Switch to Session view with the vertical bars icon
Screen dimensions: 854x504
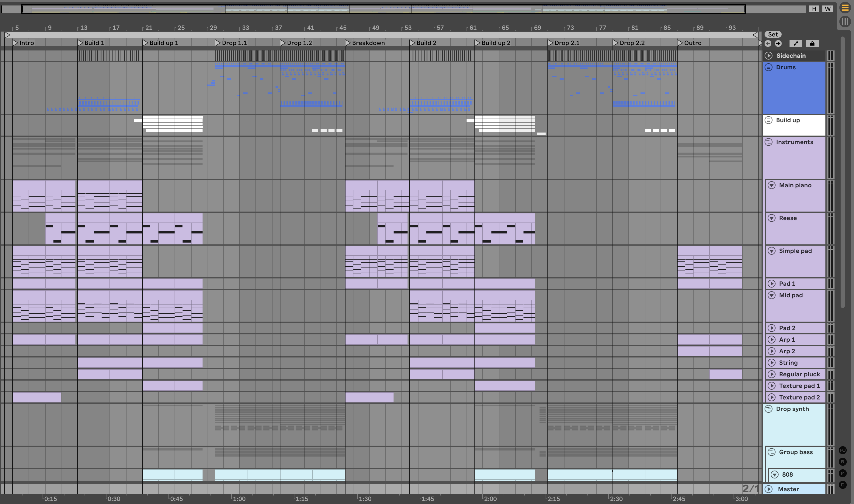click(845, 22)
